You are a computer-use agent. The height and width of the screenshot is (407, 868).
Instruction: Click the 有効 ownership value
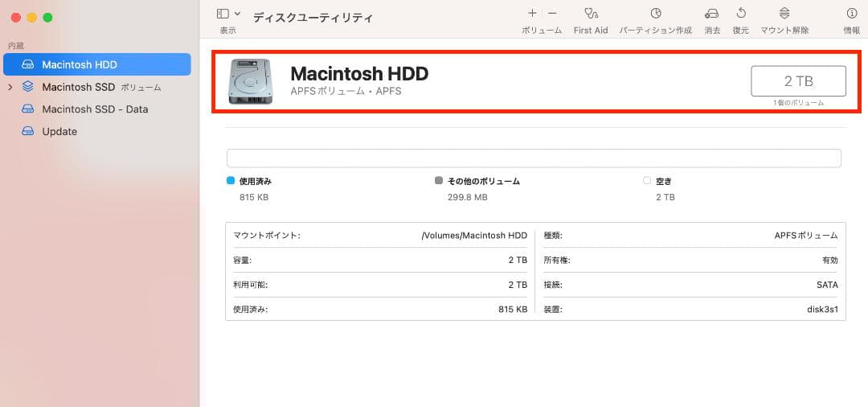coord(829,261)
